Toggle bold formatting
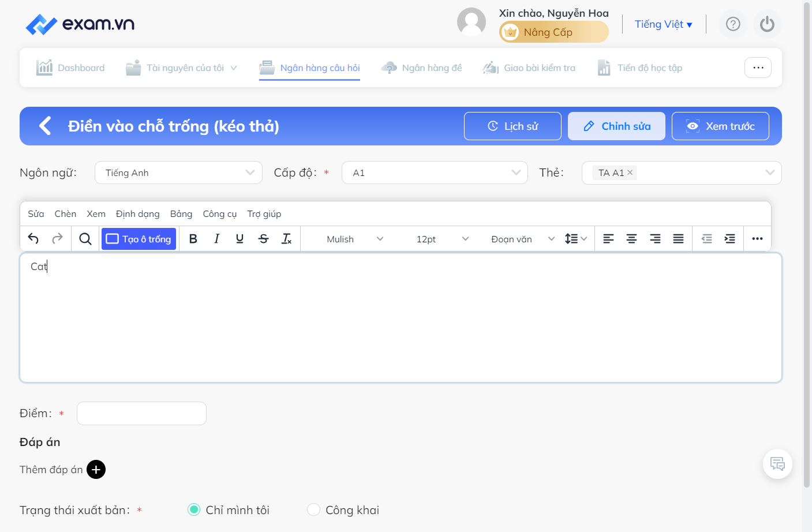812x532 pixels. click(x=193, y=239)
